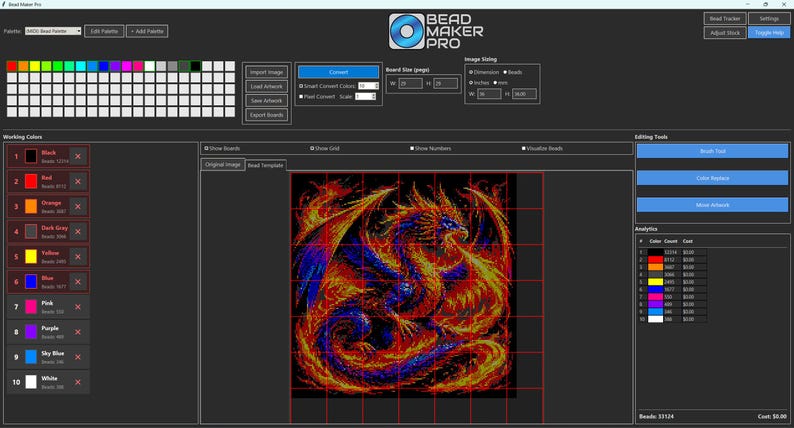This screenshot has height=428, width=794.
Task: Click Image Sizing width field
Action: (489, 94)
